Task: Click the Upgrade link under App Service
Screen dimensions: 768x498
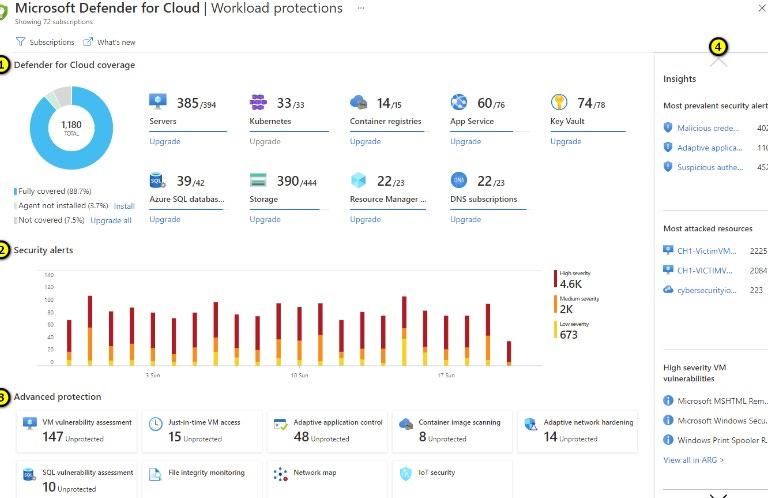Action: pos(466,142)
